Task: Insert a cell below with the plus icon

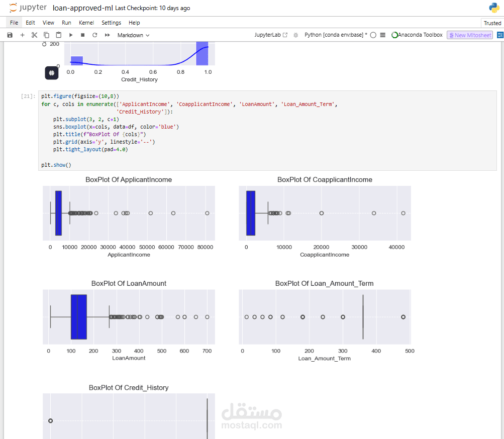Action: 22,35
